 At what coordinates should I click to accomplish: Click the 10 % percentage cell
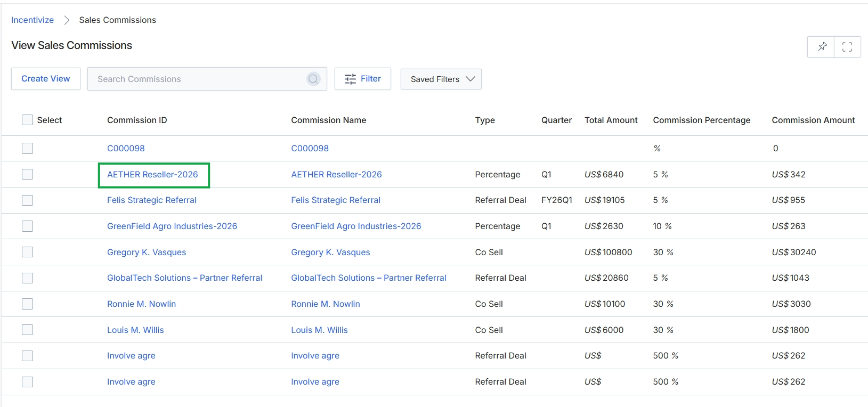coord(662,226)
